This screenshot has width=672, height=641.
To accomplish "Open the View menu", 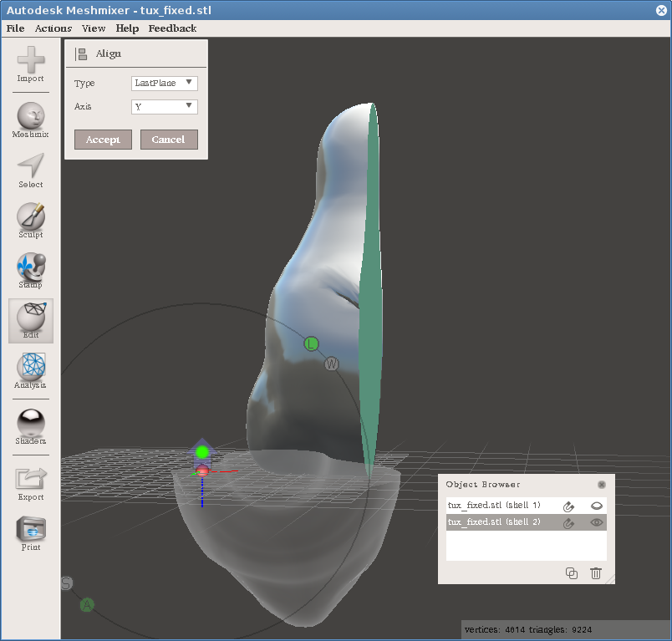I will point(94,28).
